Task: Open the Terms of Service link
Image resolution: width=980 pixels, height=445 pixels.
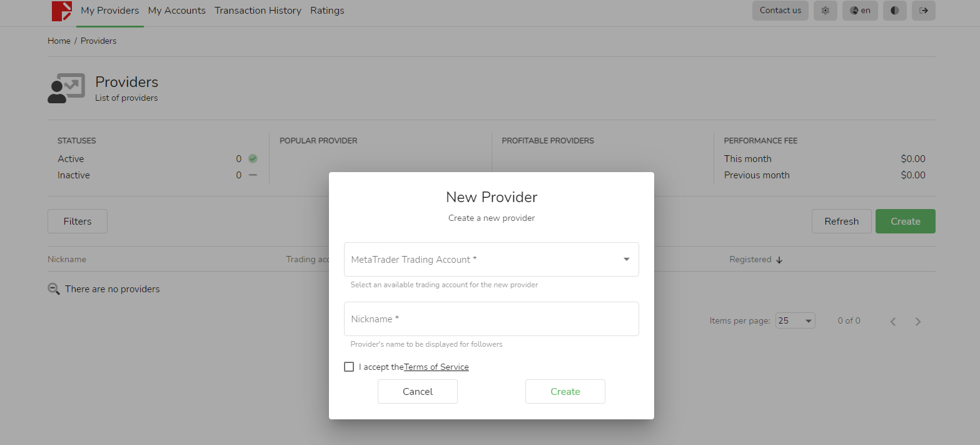Action: [436, 367]
